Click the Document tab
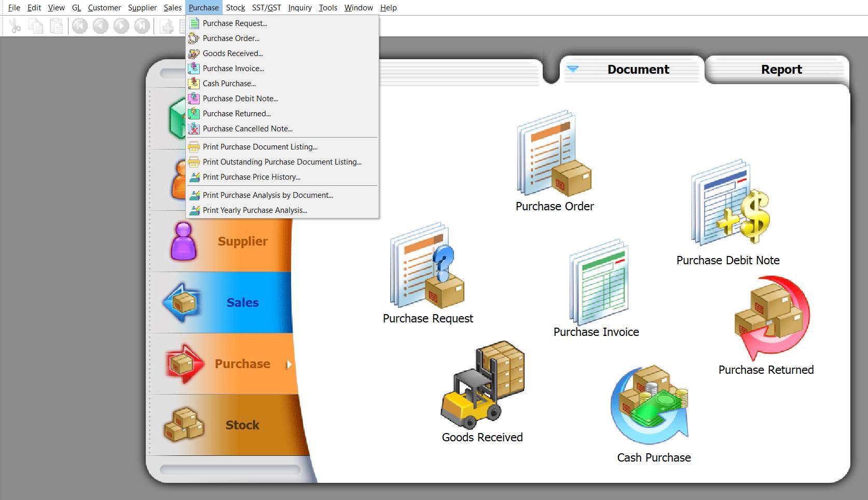This screenshot has width=868, height=500. pos(638,69)
